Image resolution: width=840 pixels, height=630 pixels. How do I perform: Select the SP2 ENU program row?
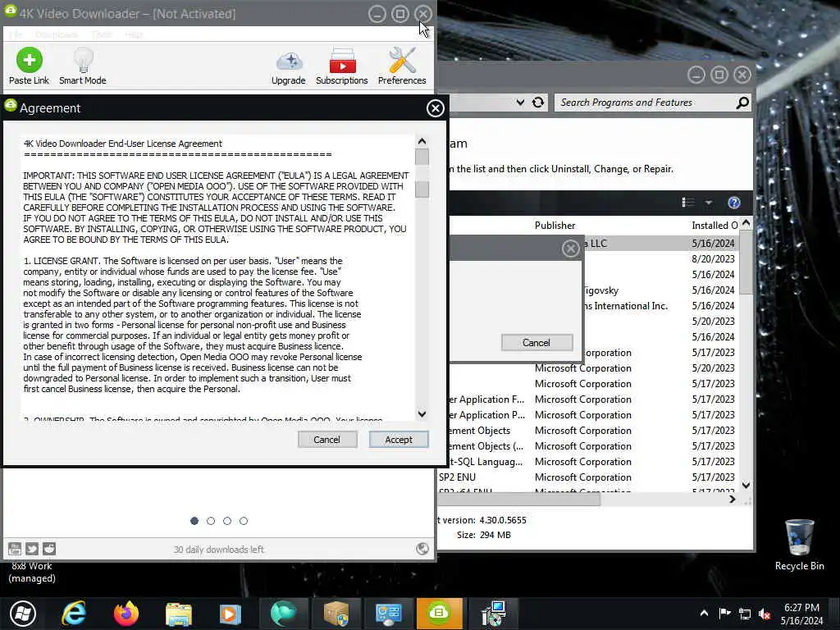589,477
